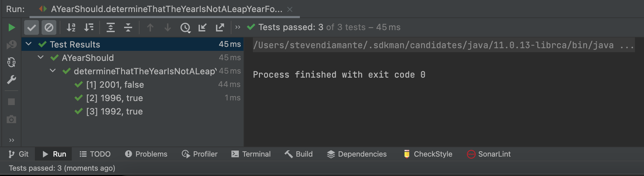Viewport: 644px width, 176px height.
Task: Rerun tests with green play icon
Action: point(11,27)
